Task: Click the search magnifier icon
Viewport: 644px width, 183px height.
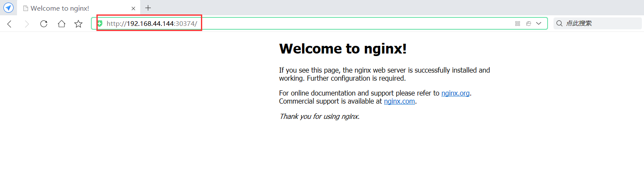Action: [559, 23]
